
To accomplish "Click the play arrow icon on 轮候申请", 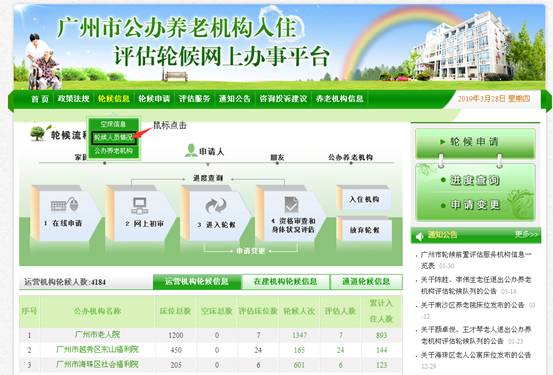I will click(x=443, y=142).
